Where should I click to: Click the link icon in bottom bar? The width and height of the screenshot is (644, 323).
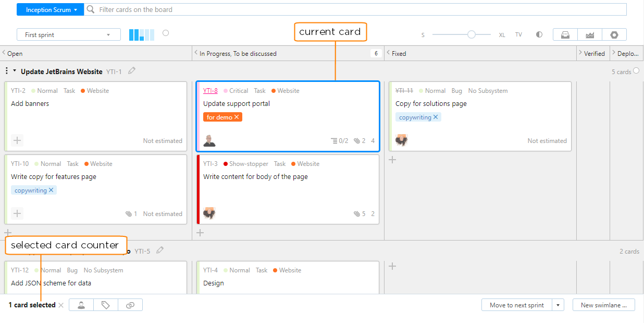(x=130, y=305)
